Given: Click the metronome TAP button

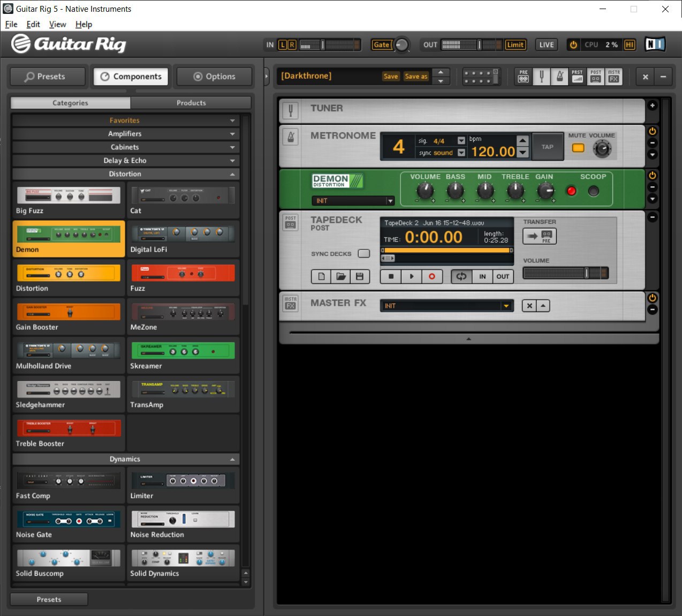Looking at the screenshot, I should pyautogui.click(x=547, y=147).
